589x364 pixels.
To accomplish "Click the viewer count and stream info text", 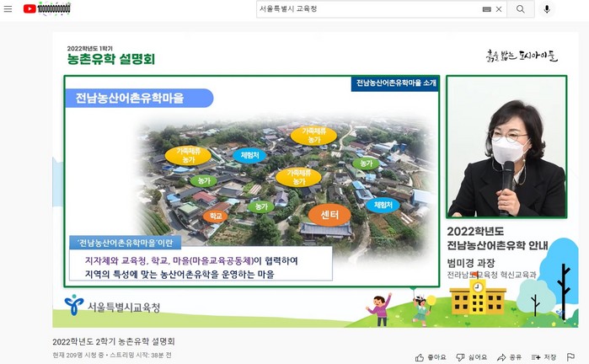I will point(112,356).
